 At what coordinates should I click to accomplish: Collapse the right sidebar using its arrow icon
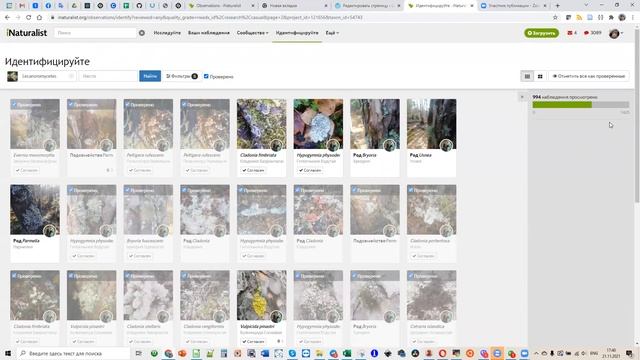tap(522, 97)
